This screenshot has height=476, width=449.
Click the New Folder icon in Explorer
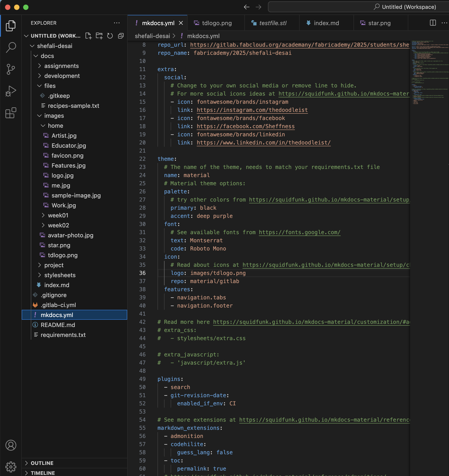(x=99, y=36)
